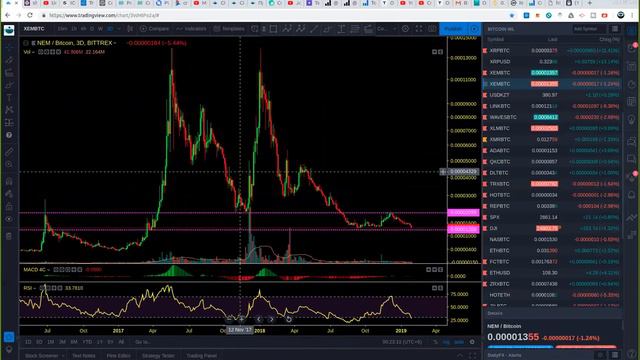Open the Strategy Tester tab

(x=158, y=356)
